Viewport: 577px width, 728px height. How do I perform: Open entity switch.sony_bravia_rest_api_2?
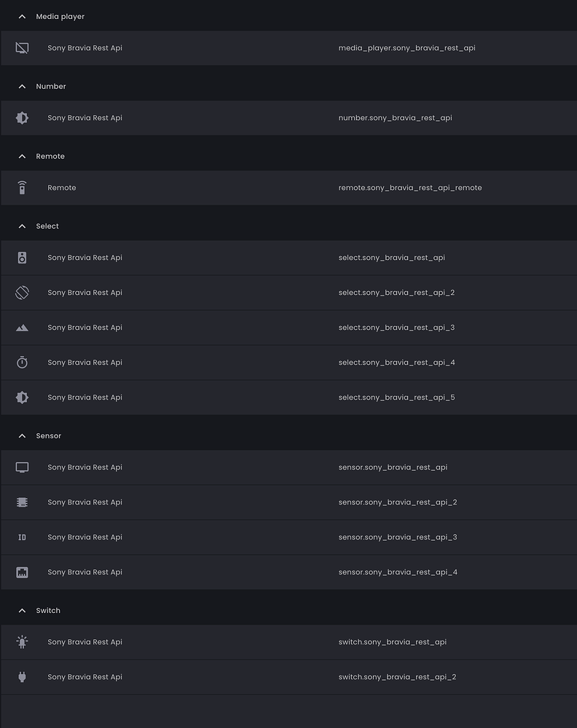pos(289,677)
